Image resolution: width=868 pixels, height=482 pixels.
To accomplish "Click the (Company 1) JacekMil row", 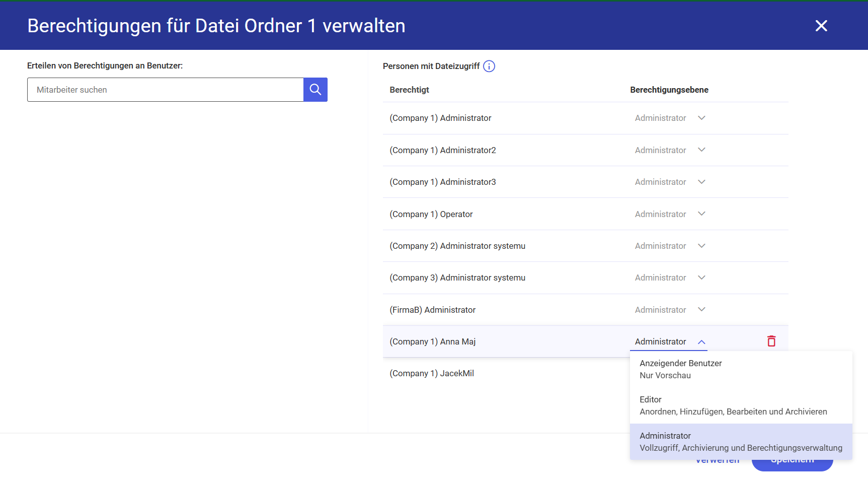I will tap(432, 373).
